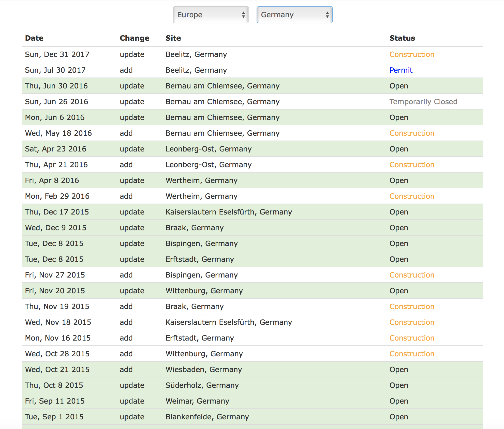Open the Germany country dropdown
The width and height of the screenshot is (504, 429).
pyautogui.click(x=294, y=15)
